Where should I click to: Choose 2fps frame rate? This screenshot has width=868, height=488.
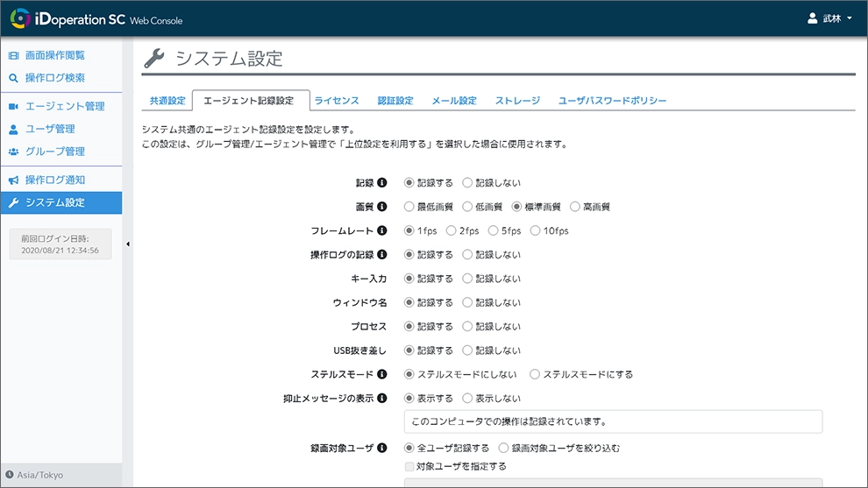452,230
